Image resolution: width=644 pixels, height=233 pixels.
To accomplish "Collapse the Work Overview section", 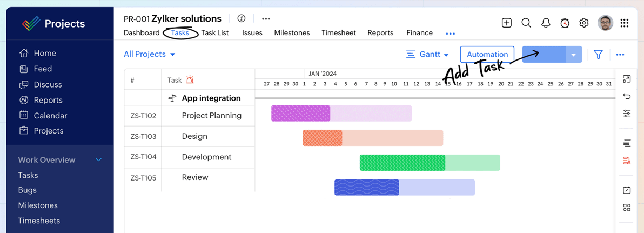I will tap(98, 160).
